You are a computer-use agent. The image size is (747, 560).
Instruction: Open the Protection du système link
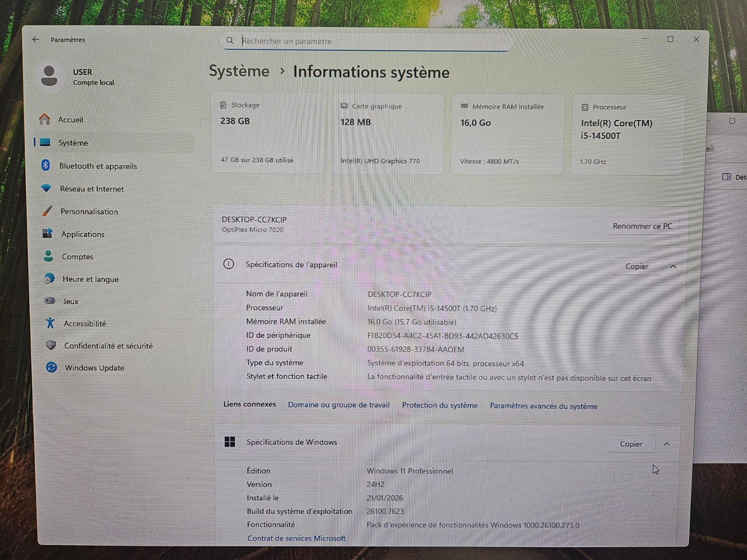click(x=440, y=405)
